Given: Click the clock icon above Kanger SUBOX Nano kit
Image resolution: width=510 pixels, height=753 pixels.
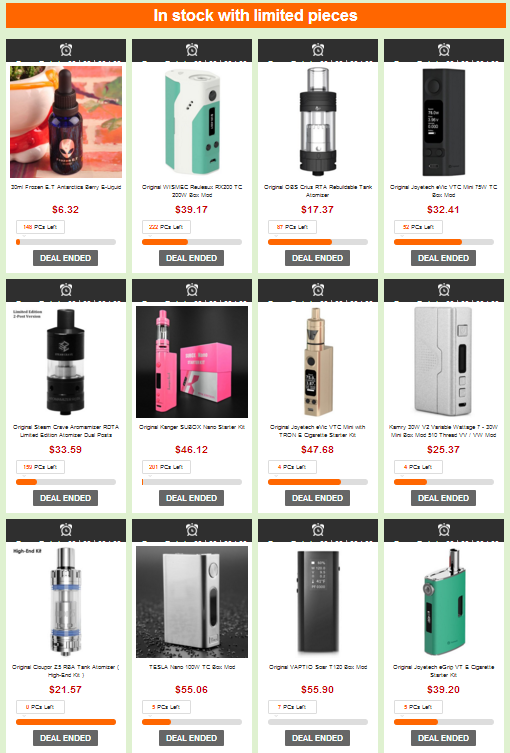Looking at the screenshot, I should (192, 290).
